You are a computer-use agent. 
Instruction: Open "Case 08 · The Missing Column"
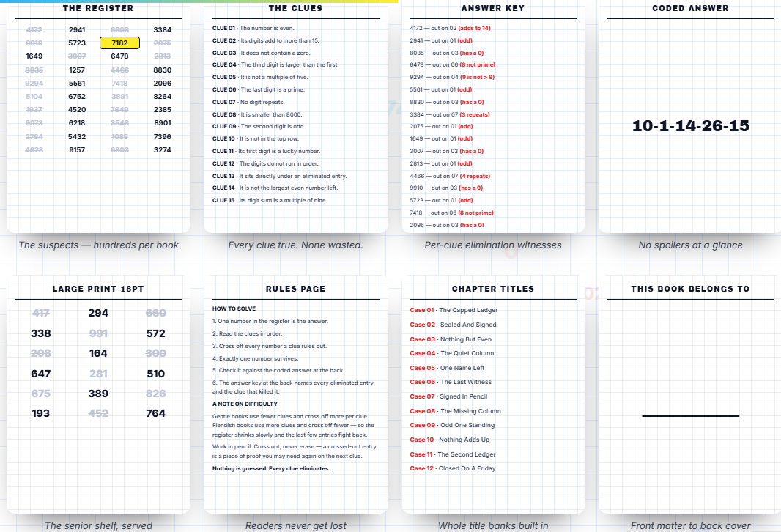pyautogui.click(x=455, y=411)
